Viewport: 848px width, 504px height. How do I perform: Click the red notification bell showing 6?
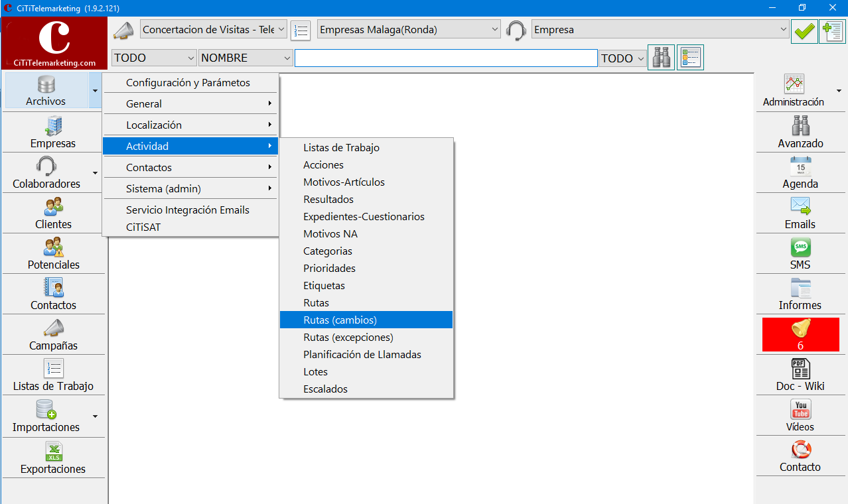tap(801, 335)
